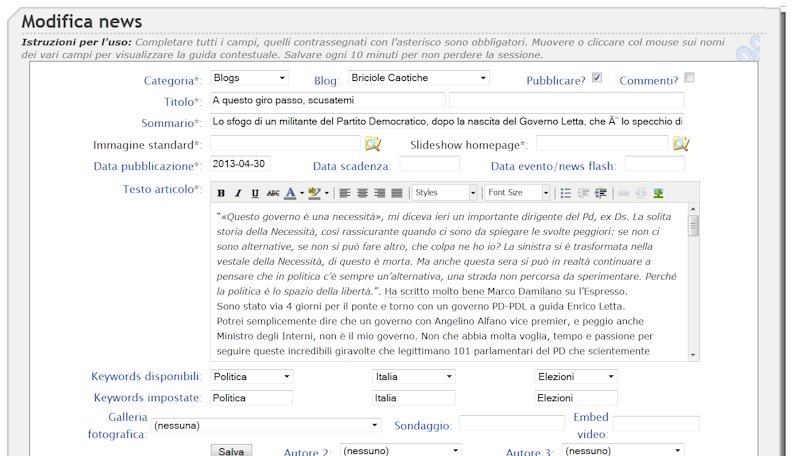800x456 pixels.
Task: Click the unlink icon
Action: tap(641, 193)
